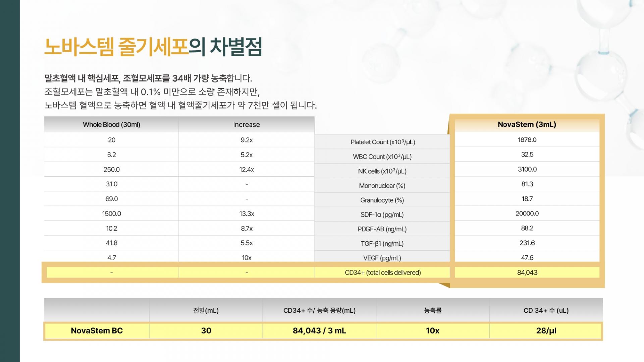Select the 84,043 / 3 mL cell
Image resolution: width=644 pixels, height=362 pixels.
coord(319,331)
